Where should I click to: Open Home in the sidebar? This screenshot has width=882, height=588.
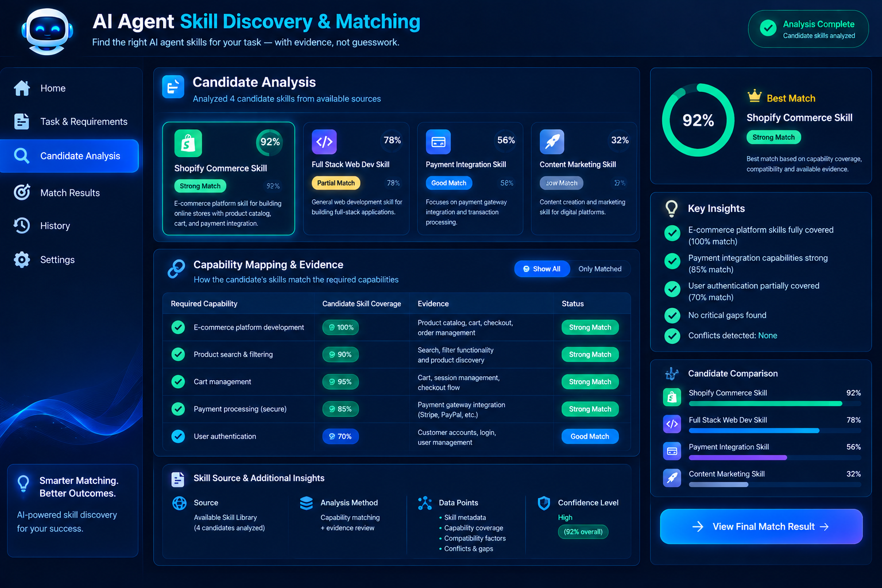click(69, 88)
